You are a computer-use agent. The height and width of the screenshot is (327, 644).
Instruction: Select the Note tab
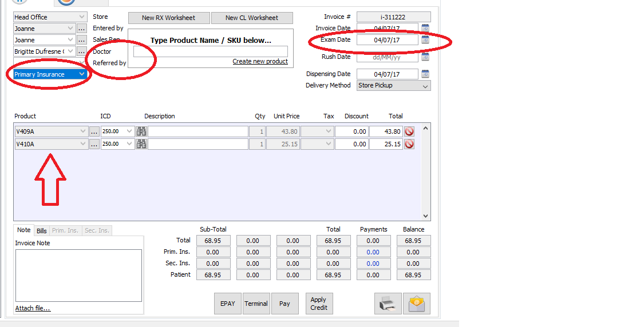click(23, 230)
